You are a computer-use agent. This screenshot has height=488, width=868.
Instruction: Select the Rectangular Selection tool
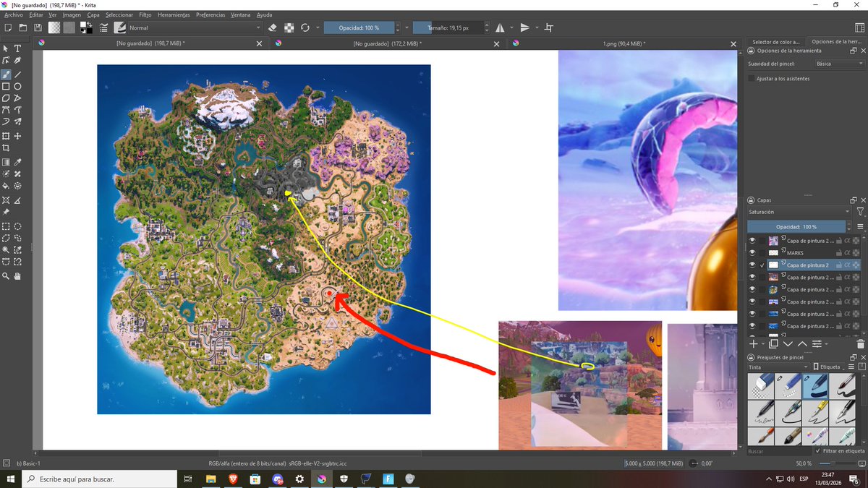click(6, 226)
